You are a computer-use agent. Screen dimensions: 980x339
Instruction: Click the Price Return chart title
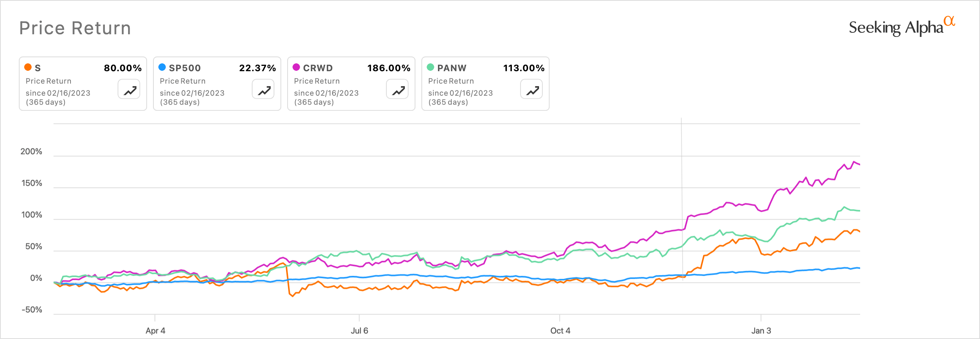(x=75, y=28)
